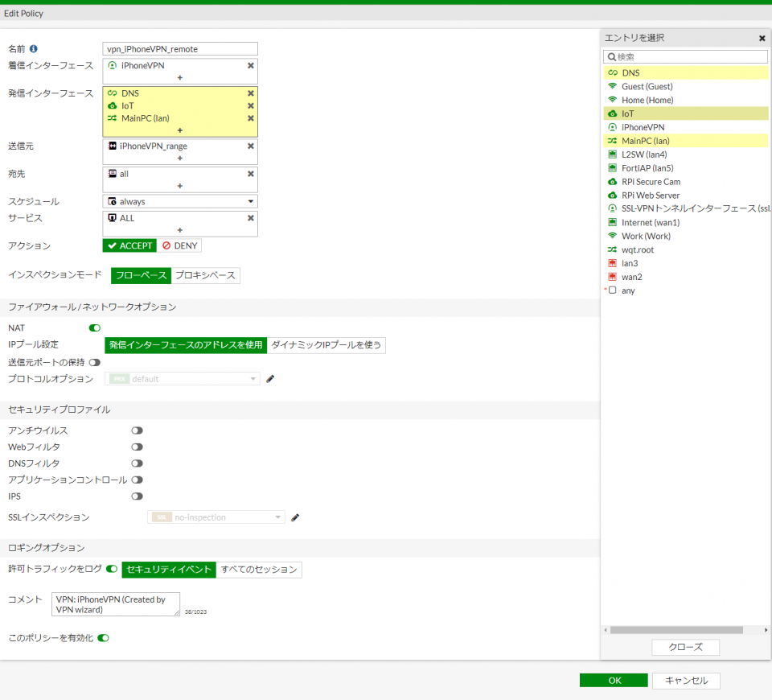The width and height of the screenshot is (772, 700).
Task: Remove MainPC (lan) from outgoing interface
Action: click(251, 118)
